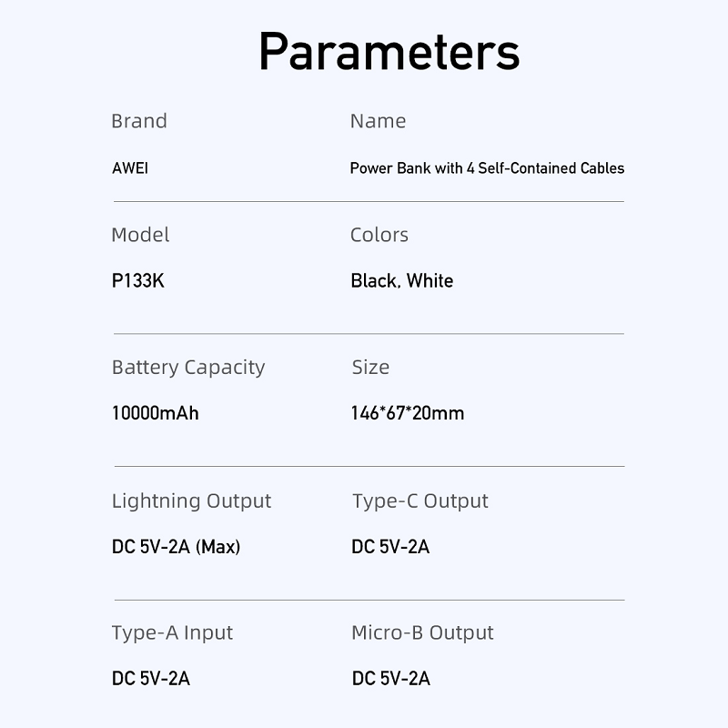Click the Brand label
The width and height of the screenshot is (728, 728).
pos(139,121)
